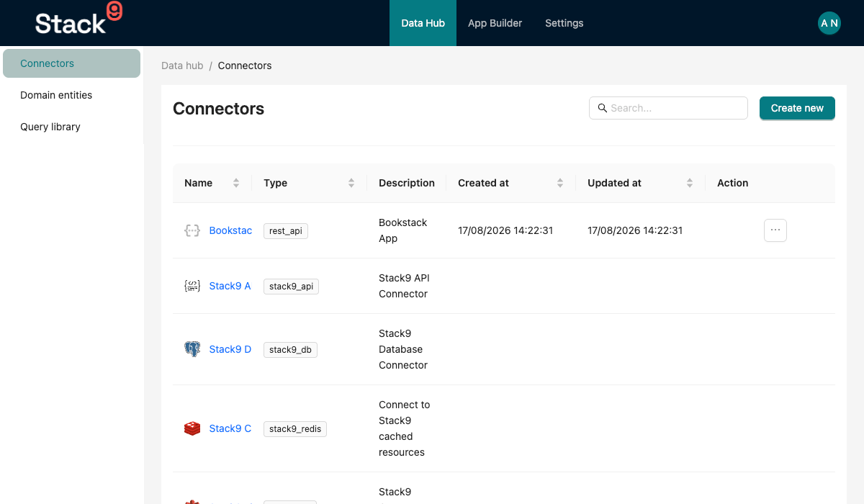
Task: Click the Connect to Stack9 cached resources text
Action: 405,428
